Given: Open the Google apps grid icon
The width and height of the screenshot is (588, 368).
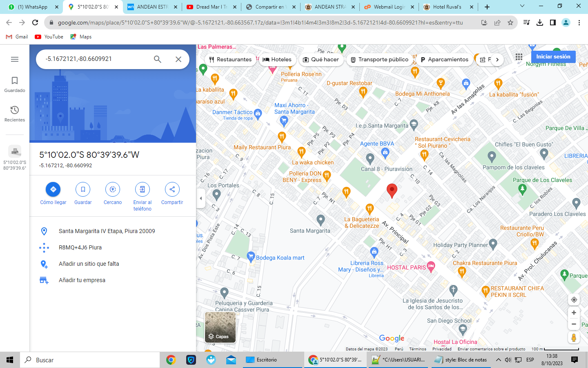Looking at the screenshot, I should tap(519, 57).
